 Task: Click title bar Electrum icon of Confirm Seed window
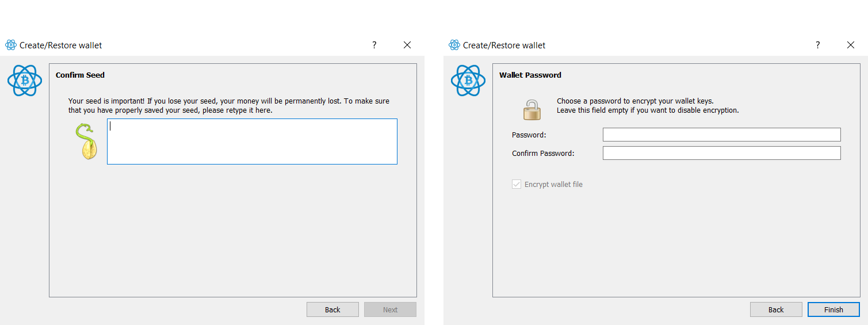10,45
